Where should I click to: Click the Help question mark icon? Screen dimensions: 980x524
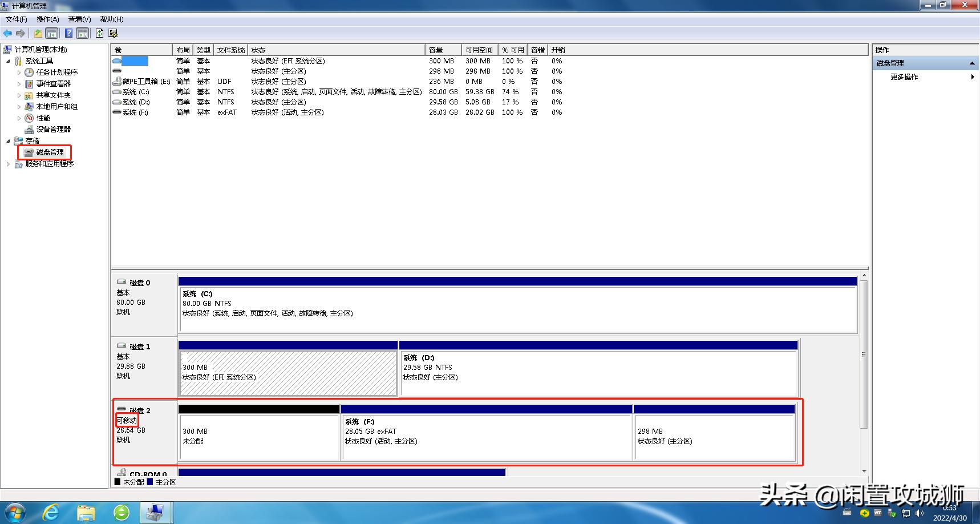[68, 33]
